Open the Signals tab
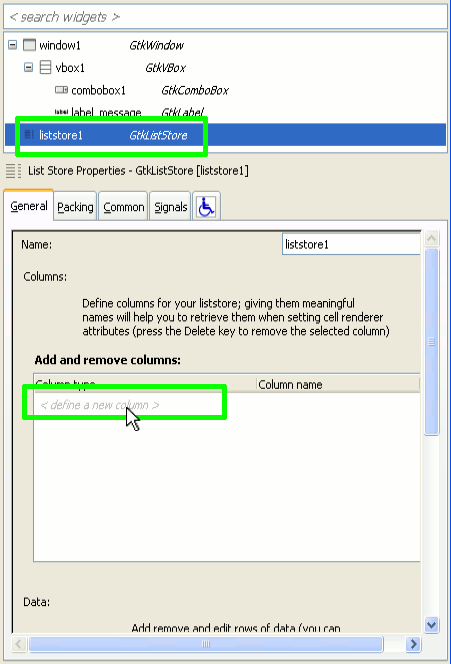Screen dimensions: 451x664 pos(170,207)
